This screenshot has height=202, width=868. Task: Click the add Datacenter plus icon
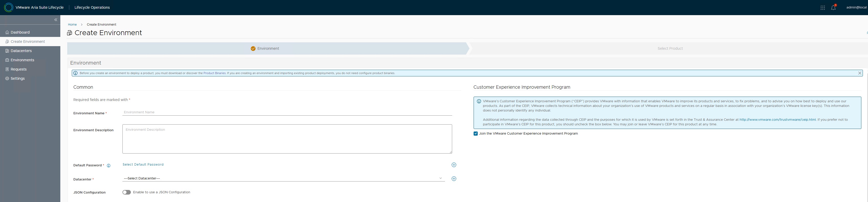tap(453, 179)
